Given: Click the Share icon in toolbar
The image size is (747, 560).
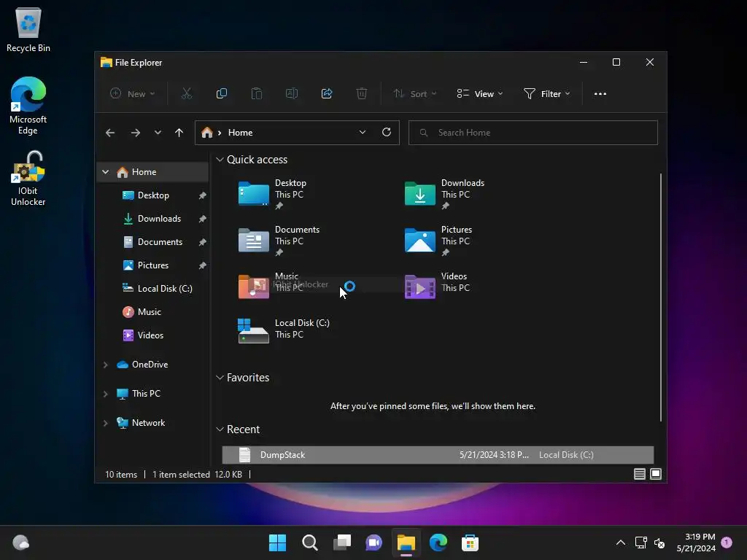Looking at the screenshot, I should click(x=327, y=94).
